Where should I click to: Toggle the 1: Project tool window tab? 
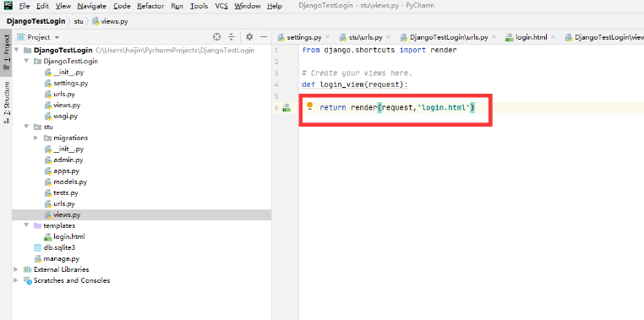point(6,52)
